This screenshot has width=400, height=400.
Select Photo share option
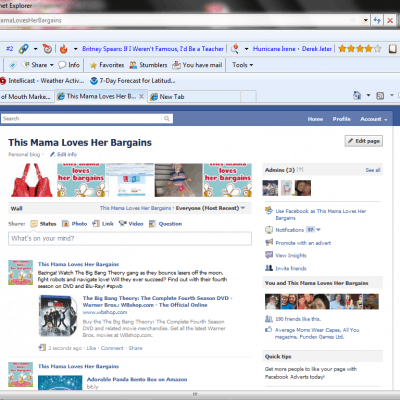coord(75,224)
